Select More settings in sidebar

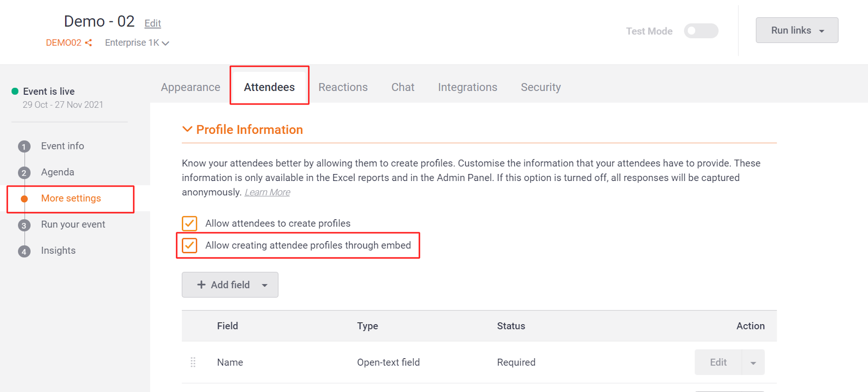pos(71,198)
